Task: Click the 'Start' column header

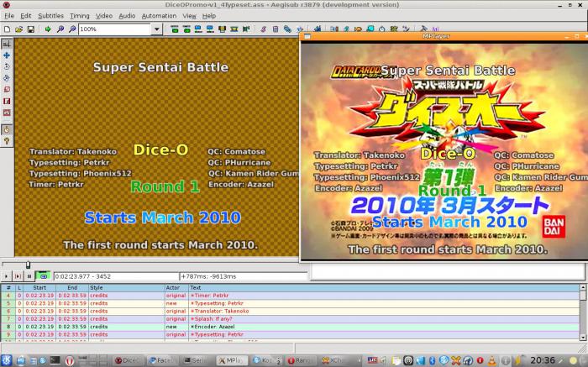Action: 39,287
